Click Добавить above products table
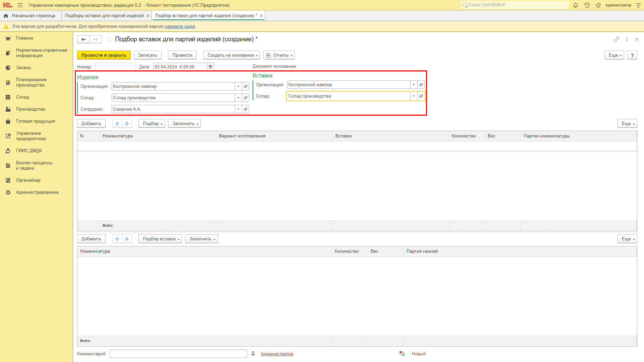 click(91, 124)
